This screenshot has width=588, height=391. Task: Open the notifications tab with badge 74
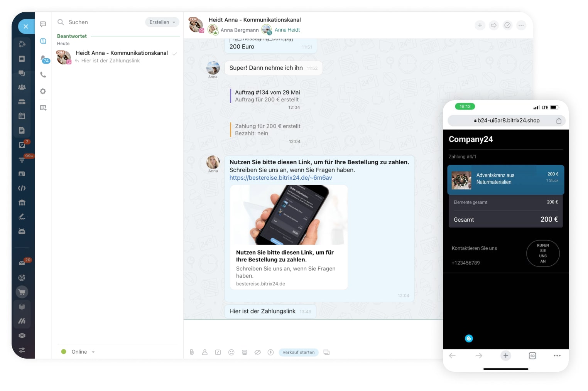coord(45,59)
